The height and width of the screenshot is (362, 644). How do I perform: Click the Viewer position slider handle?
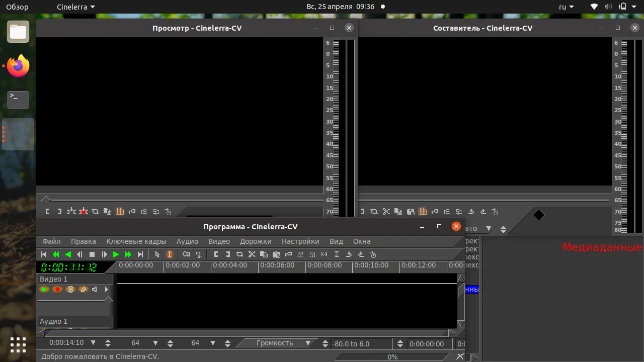46,200
